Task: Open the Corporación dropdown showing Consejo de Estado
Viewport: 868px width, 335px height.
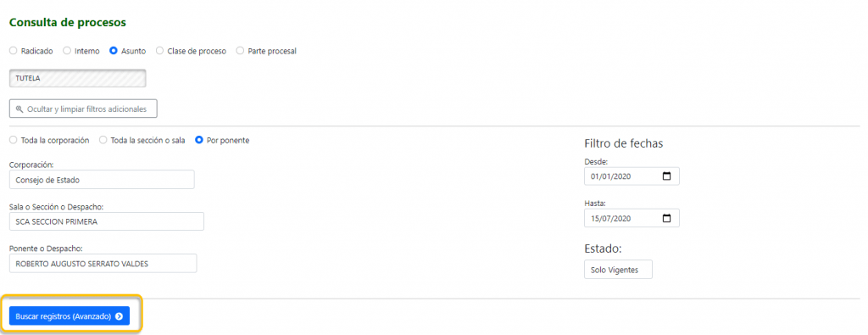Action: click(102, 180)
